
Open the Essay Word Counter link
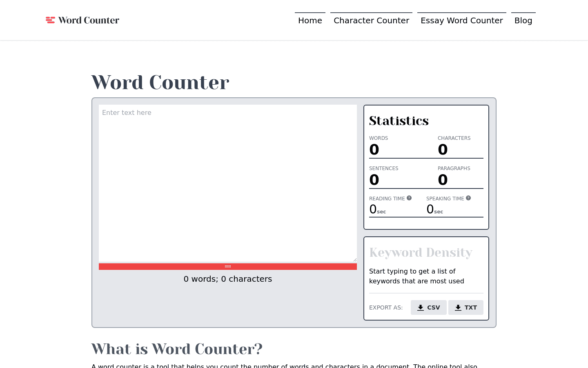(x=461, y=20)
